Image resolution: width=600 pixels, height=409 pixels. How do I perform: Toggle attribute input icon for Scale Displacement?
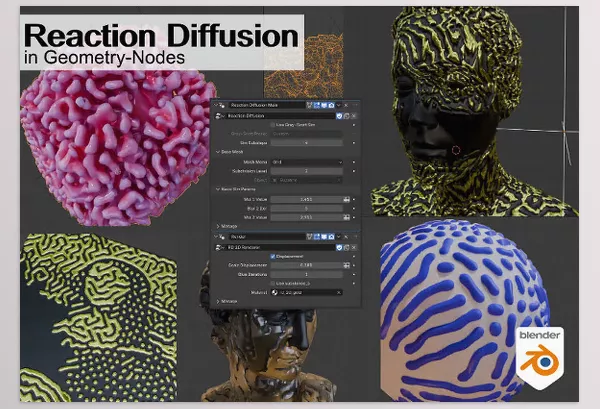(x=346, y=265)
